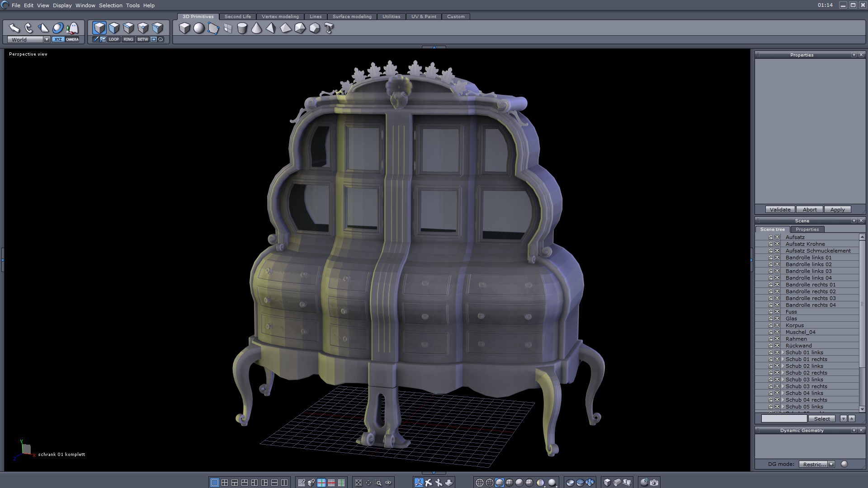
Task: Create a cone primitive
Action: click(256, 28)
